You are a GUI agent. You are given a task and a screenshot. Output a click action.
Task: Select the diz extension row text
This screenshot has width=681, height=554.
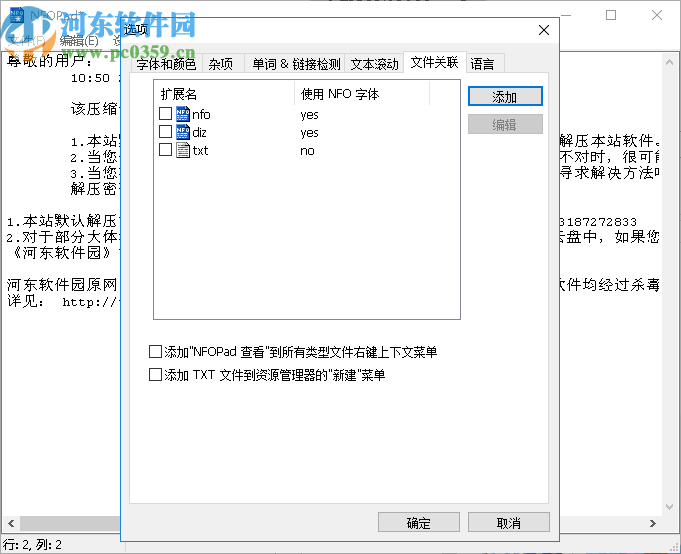click(199, 132)
